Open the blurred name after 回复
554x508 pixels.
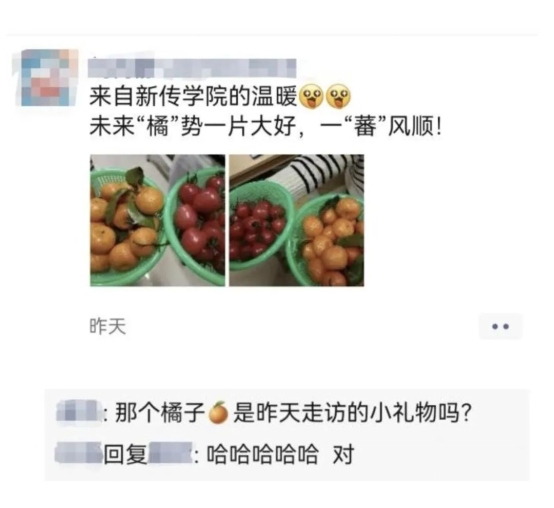171,455
